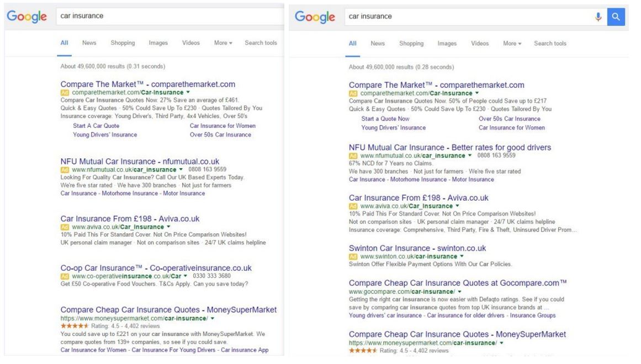Open dropdown arrow beside left nfumutual.co.uk URL
The height and width of the screenshot is (364, 641).
coord(181,169)
